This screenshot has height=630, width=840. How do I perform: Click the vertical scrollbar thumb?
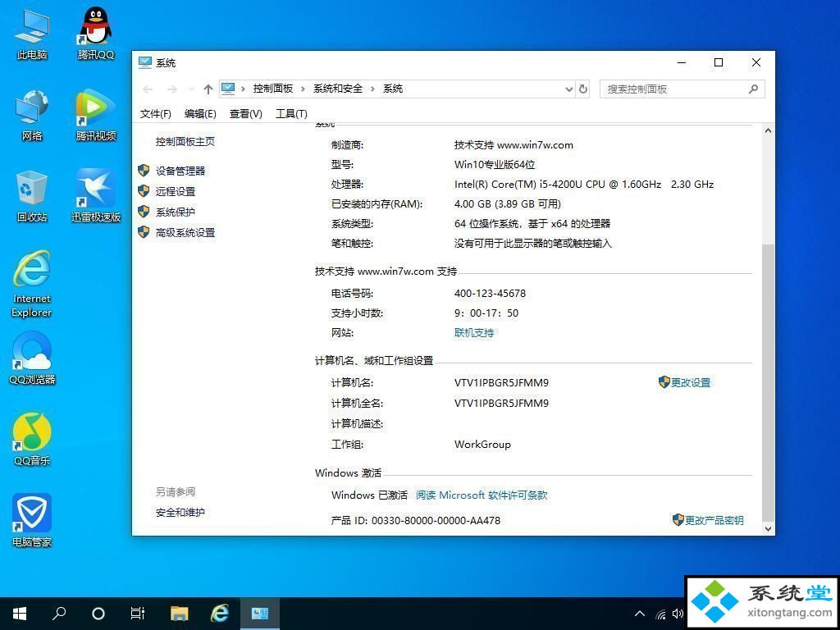coord(768,383)
